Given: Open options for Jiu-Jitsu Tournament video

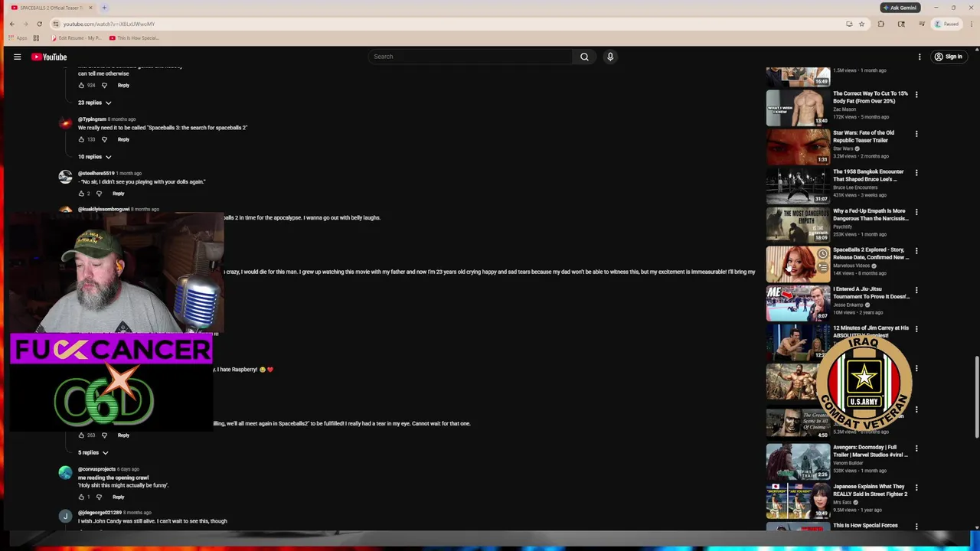Looking at the screenshot, I should (x=916, y=291).
